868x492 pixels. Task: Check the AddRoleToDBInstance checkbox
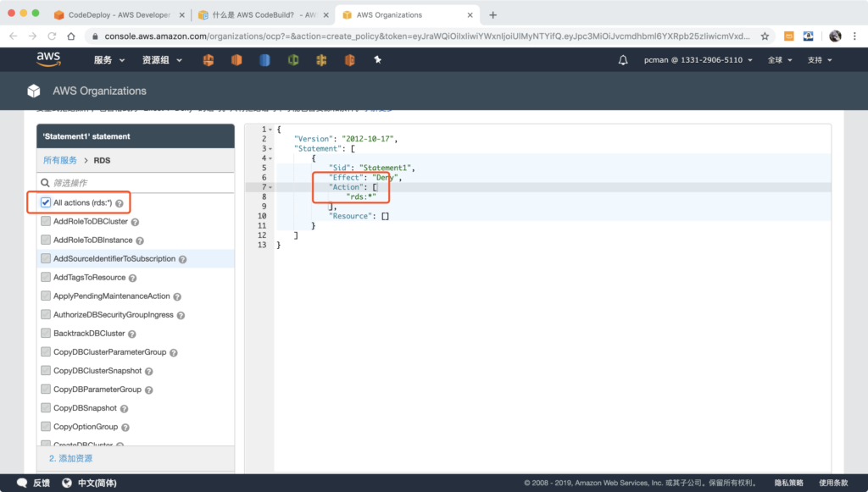pos(46,240)
